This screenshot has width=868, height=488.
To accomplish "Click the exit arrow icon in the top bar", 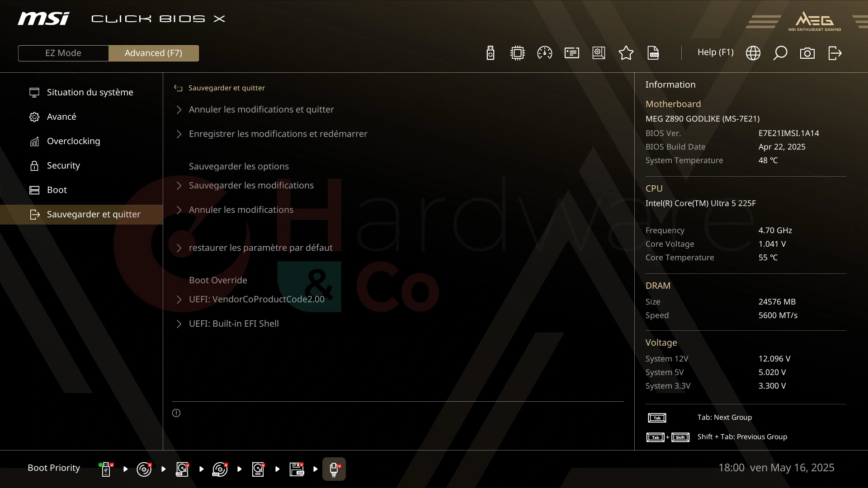I will pyautogui.click(x=835, y=53).
